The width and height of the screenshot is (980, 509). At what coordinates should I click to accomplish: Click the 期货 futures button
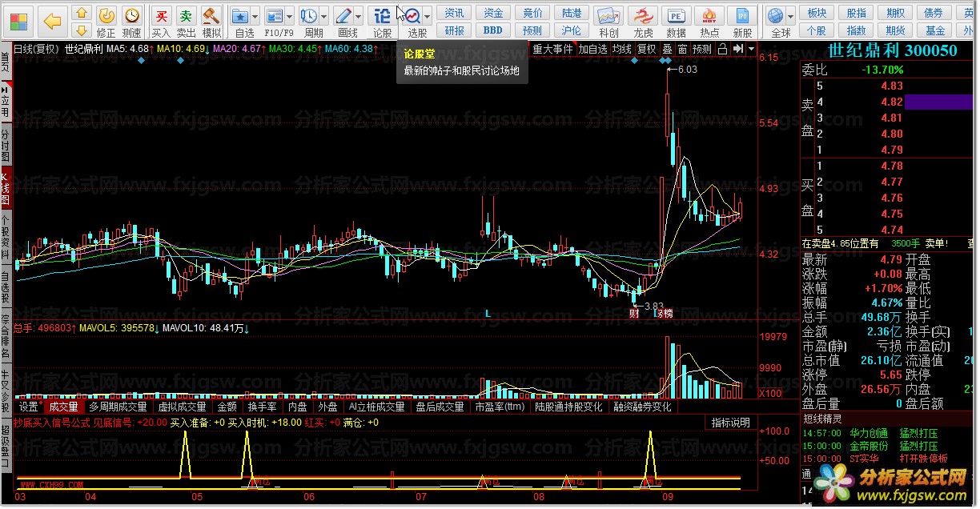click(x=895, y=30)
